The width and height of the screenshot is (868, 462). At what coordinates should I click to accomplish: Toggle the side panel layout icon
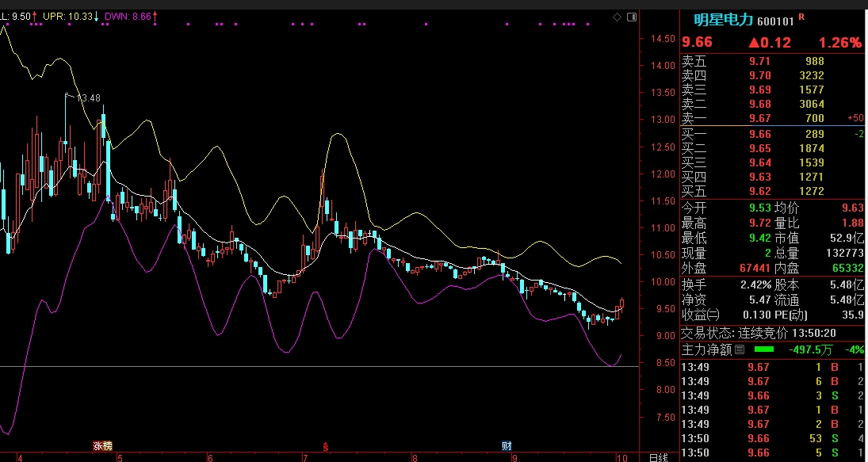[x=631, y=17]
